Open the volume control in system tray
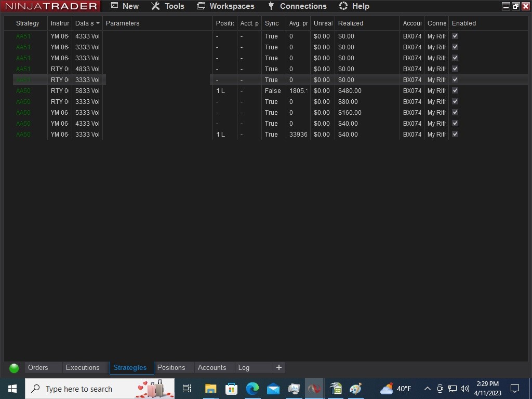Viewport: 532px width, 399px height. (x=465, y=389)
